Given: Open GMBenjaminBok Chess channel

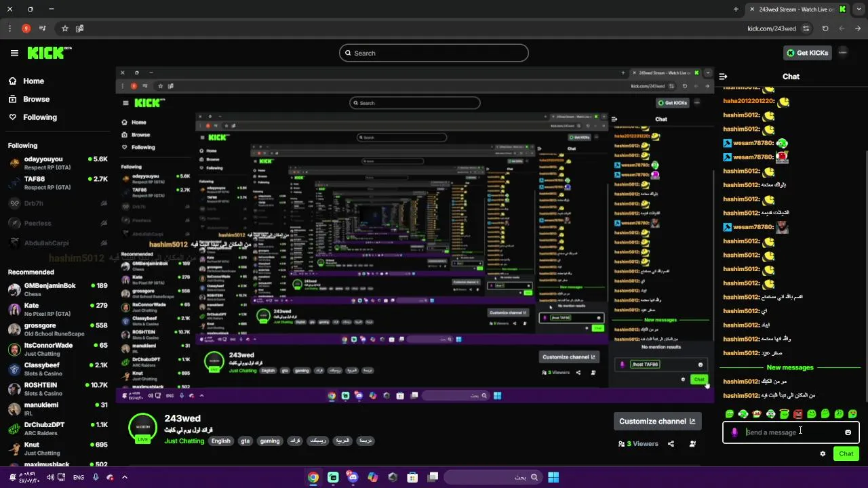Looking at the screenshot, I should pyautogui.click(x=58, y=290).
